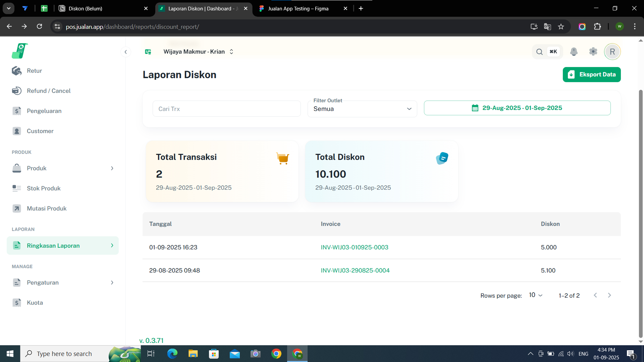Open Filter Outlet dropdown
The width and height of the screenshot is (644, 362).
(x=362, y=109)
